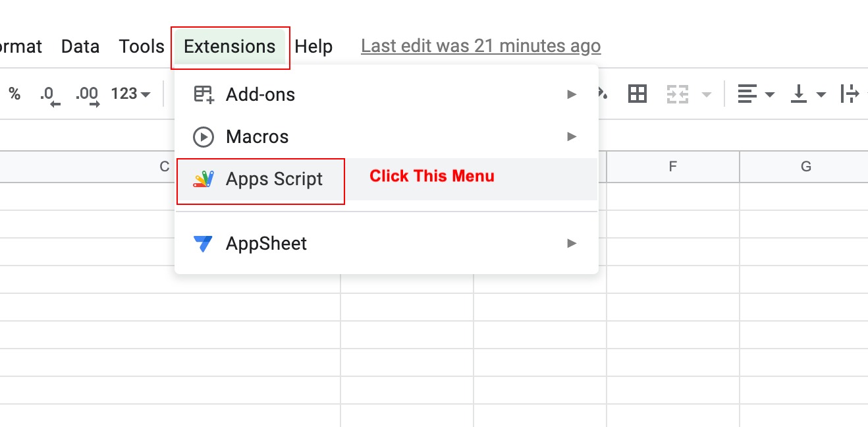Click the Add-ons menu icon
This screenshot has height=427, width=868.
click(x=203, y=94)
